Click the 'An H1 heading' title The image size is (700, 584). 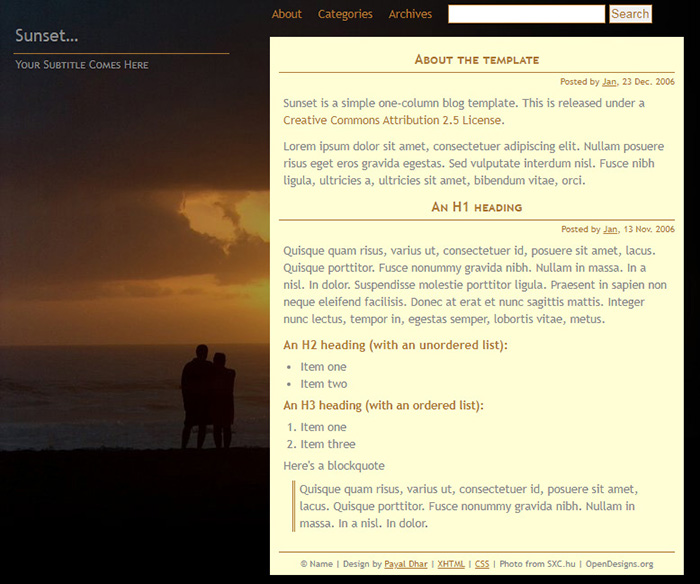pos(477,207)
